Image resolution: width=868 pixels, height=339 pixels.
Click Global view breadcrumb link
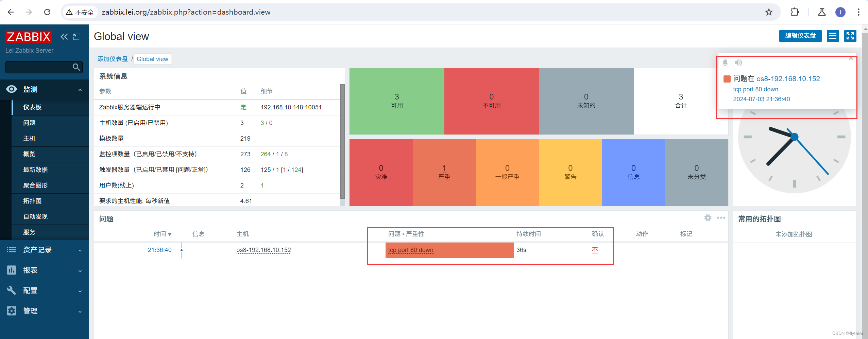[x=152, y=59]
